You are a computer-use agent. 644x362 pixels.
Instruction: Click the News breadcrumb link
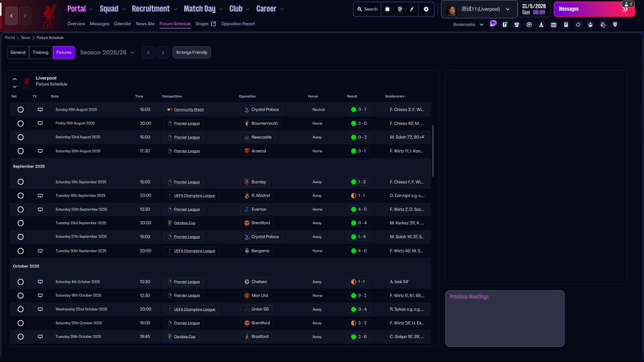26,38
